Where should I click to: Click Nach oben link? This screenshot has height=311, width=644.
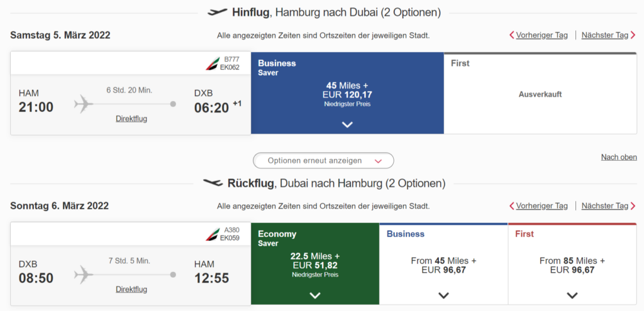pyautogui.click(x=619, y=157)
